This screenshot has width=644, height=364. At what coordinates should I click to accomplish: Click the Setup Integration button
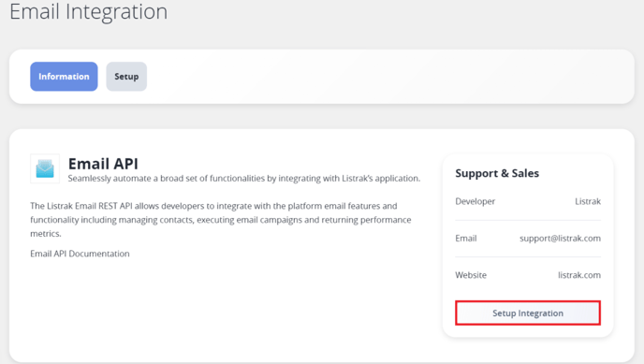click(528, 313)
